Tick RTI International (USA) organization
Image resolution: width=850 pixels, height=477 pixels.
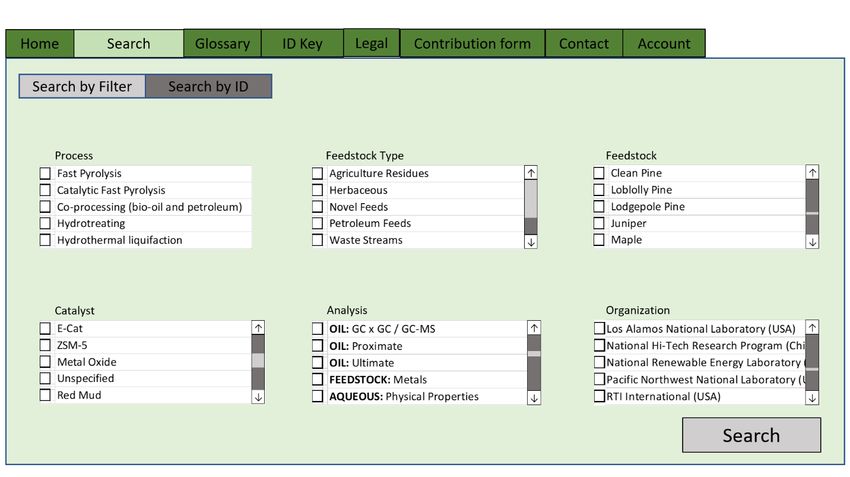coord(599,396)
